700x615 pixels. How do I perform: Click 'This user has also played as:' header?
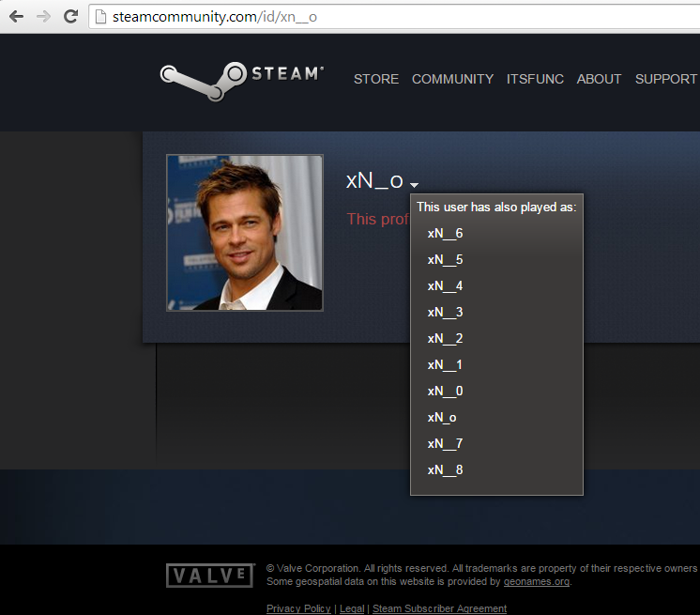pyautogui.click(x=496, y=208)
